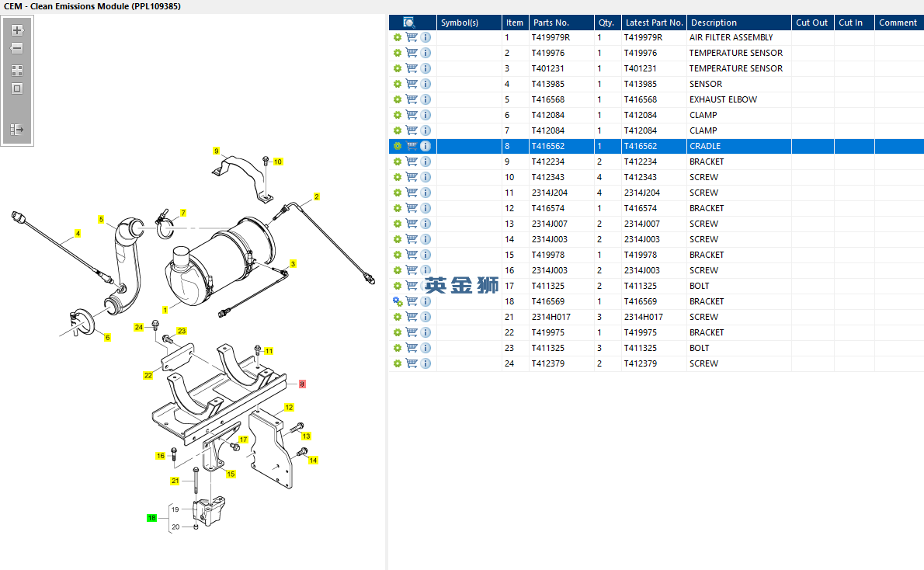Viewport: 924px width, 570px height.
Task: Click the zoom out minus button
Action: tap(17, 49)
